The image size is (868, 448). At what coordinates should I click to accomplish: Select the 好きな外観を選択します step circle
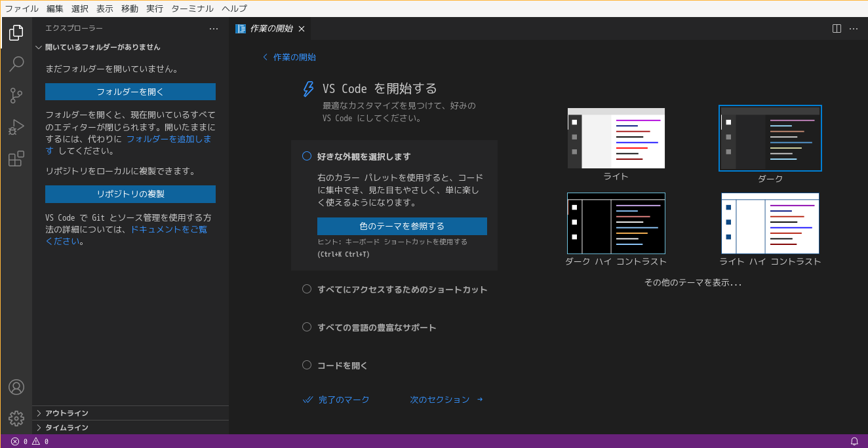[306, 156]
